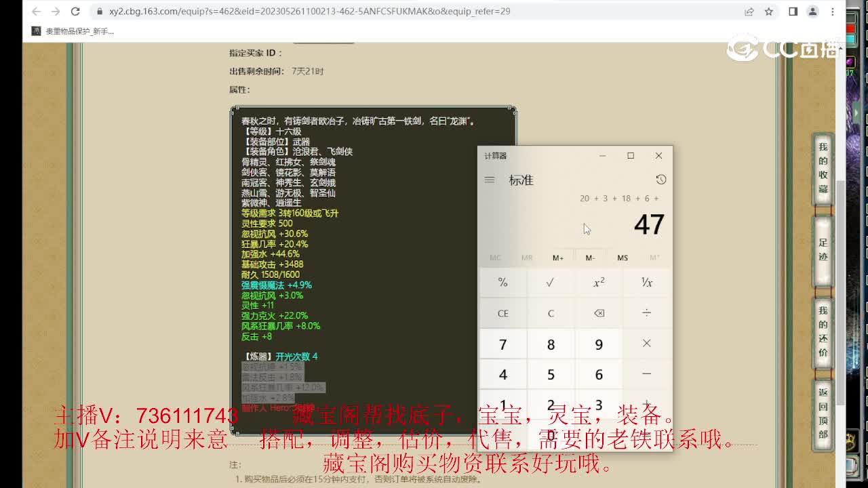
Task: Select the 出售剩余时间 7天21时 text
Action: (x=277, y=71)
